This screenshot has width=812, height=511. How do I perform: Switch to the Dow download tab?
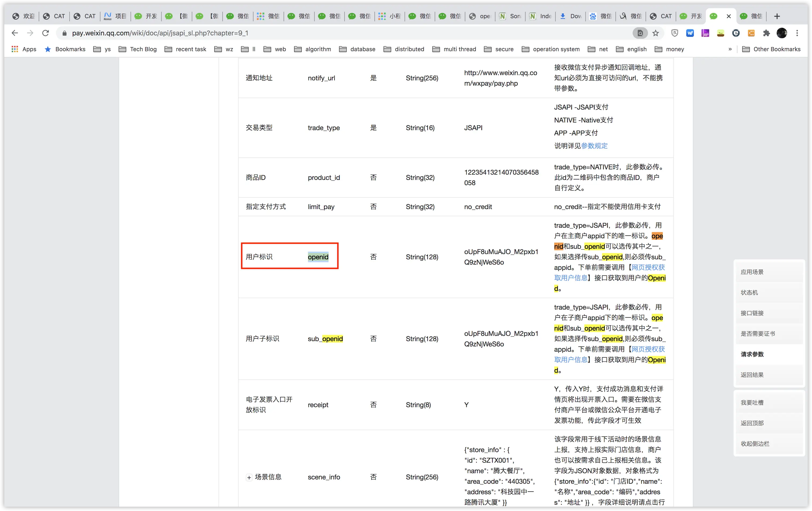point(571,16)
